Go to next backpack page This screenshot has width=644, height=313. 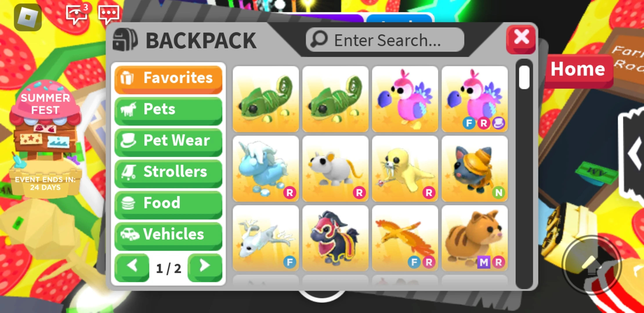(205, 267)
